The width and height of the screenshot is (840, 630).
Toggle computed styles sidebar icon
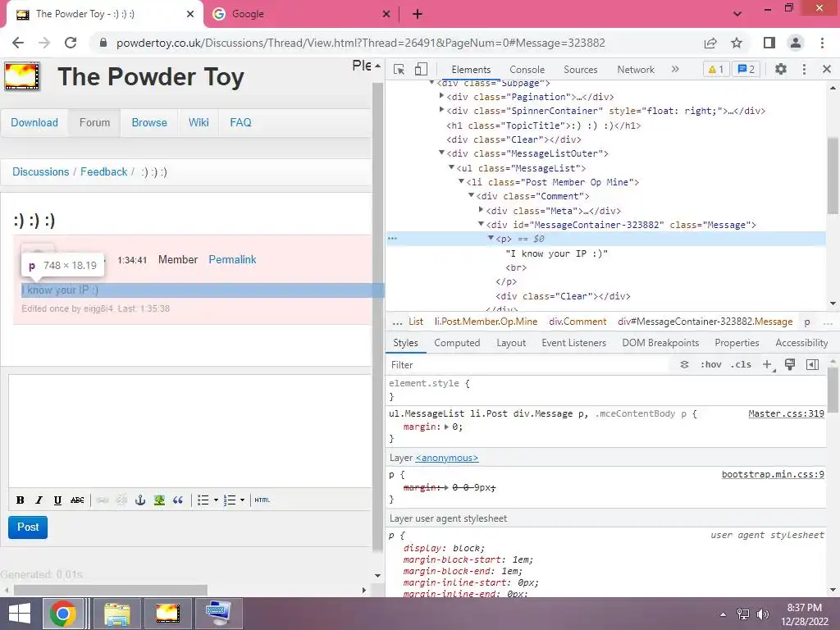tap(812, 365)
